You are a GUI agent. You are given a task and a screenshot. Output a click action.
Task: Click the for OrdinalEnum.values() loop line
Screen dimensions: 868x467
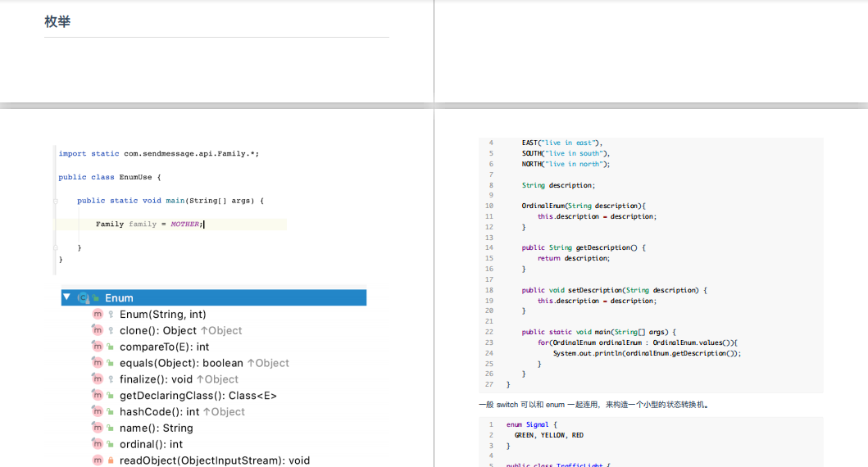click(x=637, y=342)
